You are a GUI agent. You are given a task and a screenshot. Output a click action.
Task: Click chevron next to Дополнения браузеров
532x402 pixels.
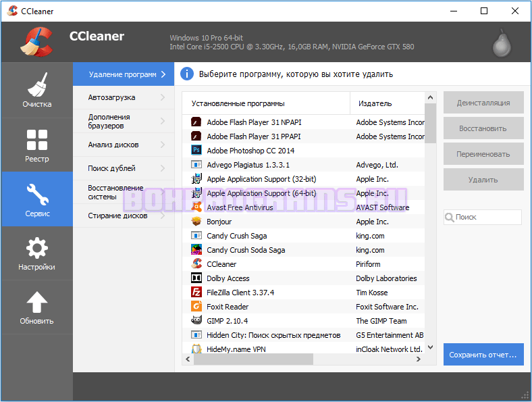[163, 121]
